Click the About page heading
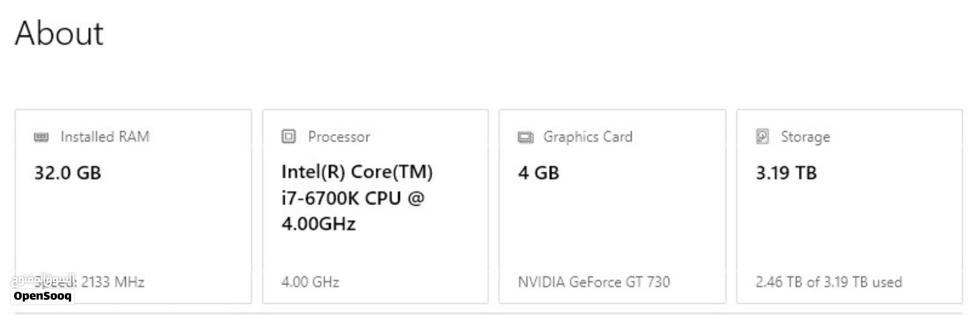This screenshot has height=315, width=980. point(59,33)
